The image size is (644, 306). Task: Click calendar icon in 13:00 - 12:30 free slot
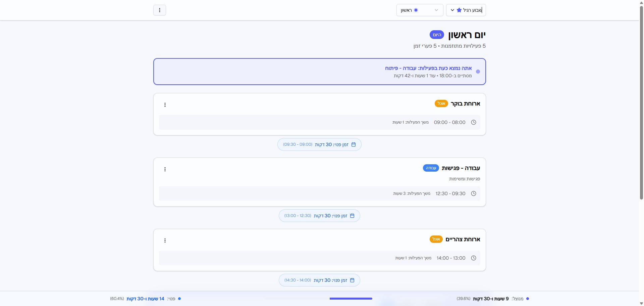pyautogui.click(x=352, y=216)
